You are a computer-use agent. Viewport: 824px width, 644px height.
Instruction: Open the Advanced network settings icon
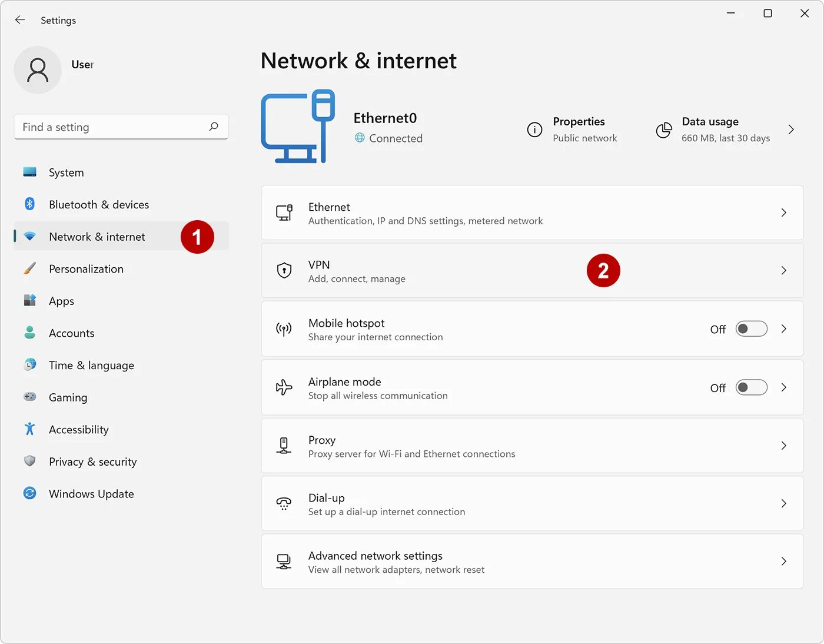(x=284, y=562)
